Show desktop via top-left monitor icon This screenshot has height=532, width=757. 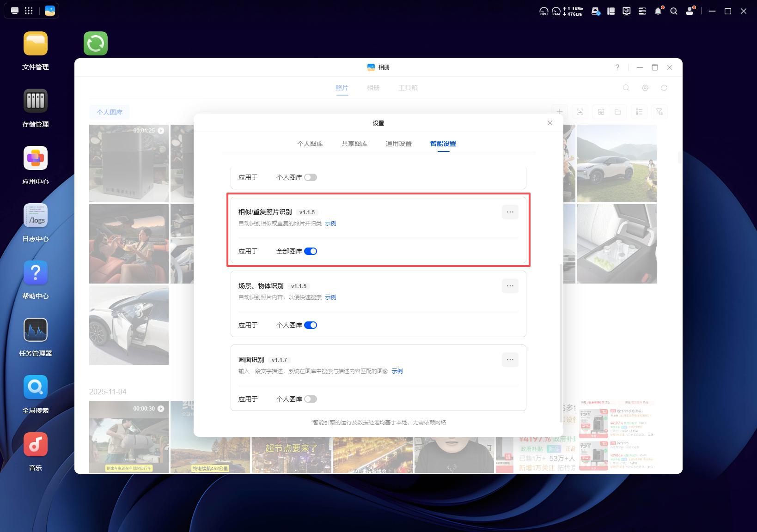coord(15,11)
